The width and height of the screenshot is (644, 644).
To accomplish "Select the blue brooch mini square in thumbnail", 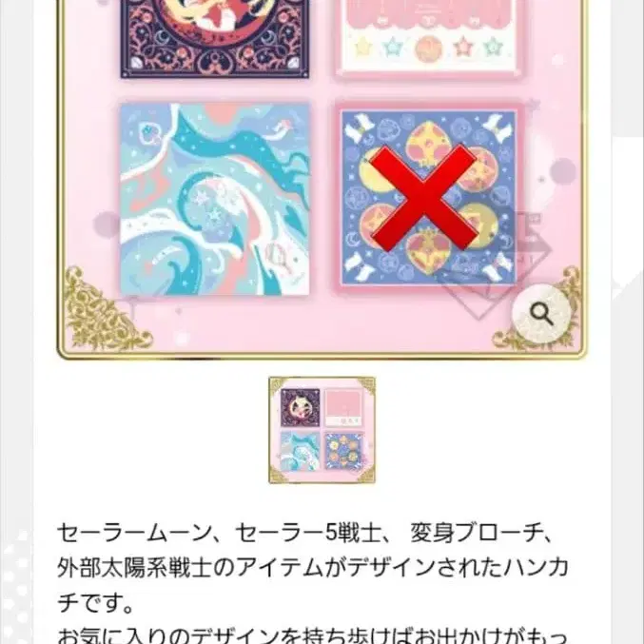I will pos(344,452).
